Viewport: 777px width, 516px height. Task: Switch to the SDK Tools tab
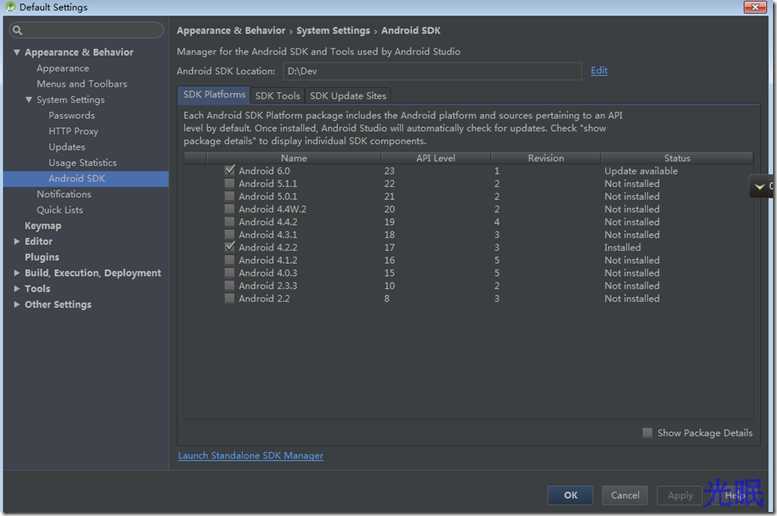278,96
